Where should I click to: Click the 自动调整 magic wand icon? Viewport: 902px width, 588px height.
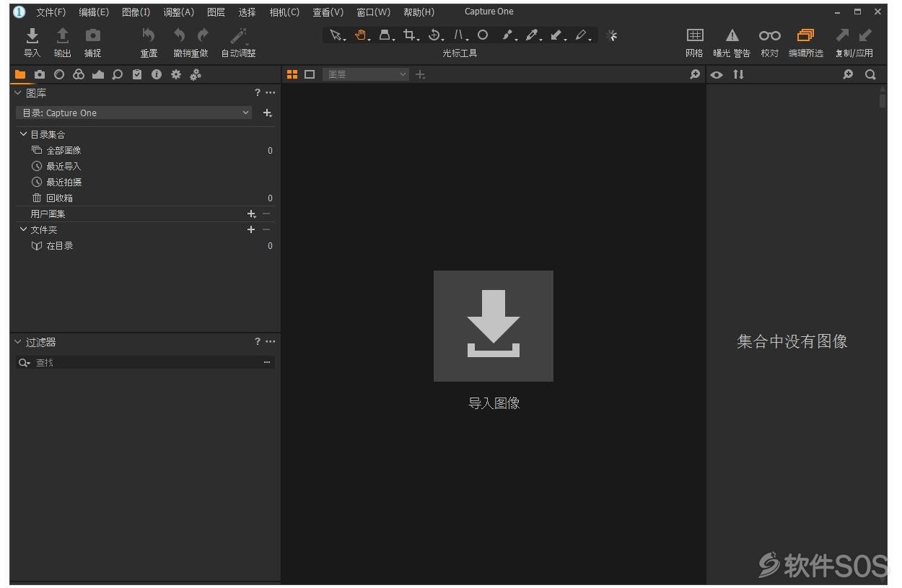pyautogui.click(x=239, y=35)
